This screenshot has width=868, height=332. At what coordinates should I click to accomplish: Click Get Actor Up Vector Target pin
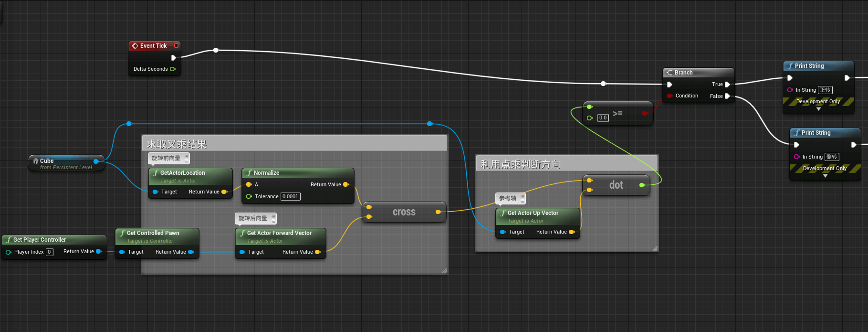point(502,232)
